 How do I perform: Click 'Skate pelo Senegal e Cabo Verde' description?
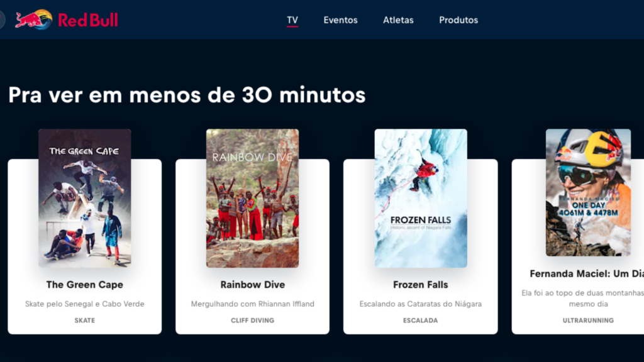click(85, 304)
